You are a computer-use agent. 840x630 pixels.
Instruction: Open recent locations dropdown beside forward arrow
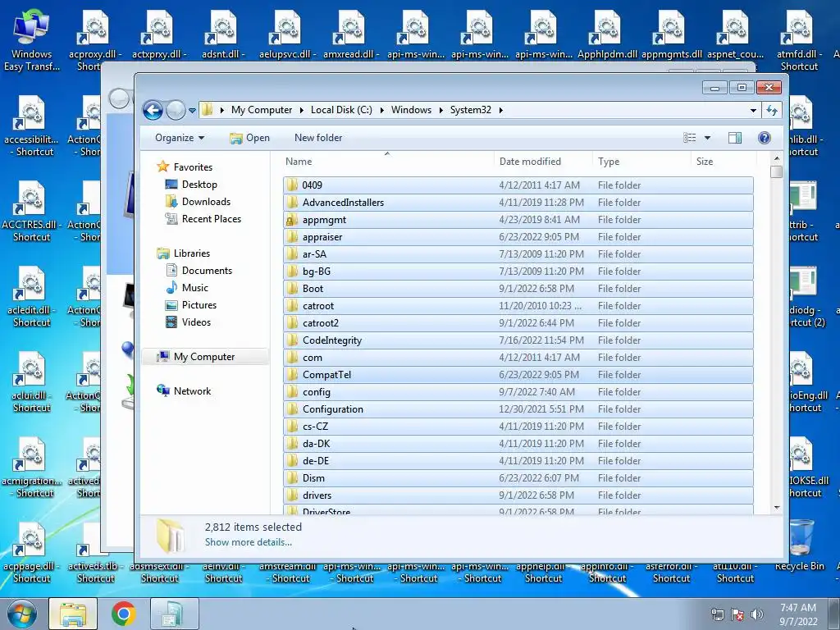tap(192, 111)
